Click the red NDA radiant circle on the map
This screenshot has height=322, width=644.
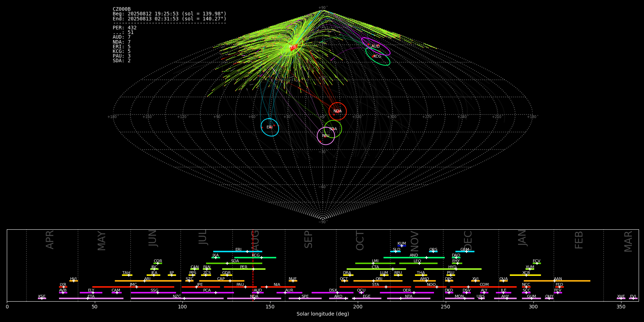[x=338, y=111]
